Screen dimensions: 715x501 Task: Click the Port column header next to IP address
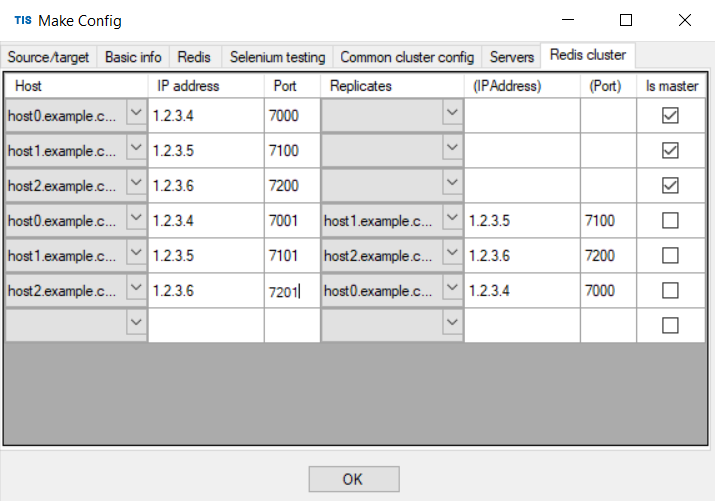pyautogui.click(x=292, y=86)
